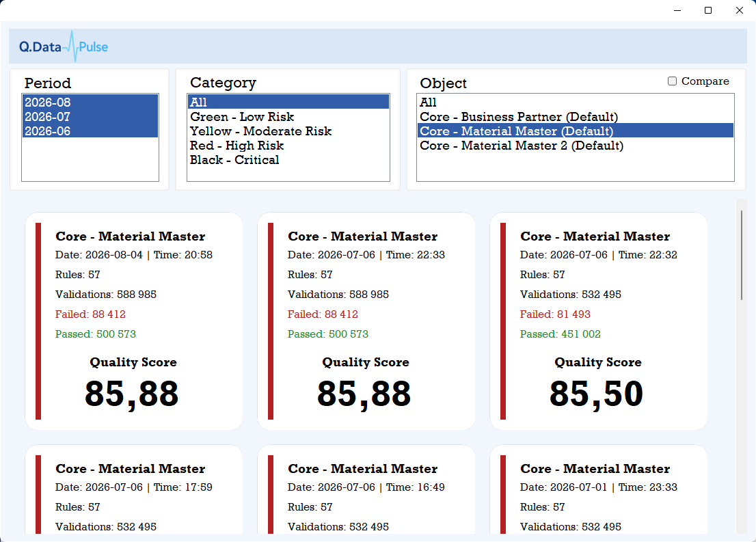The image size is (756, 542).
Task: Click the Q.Data Pulse logo
Action: tap(63, 46)
